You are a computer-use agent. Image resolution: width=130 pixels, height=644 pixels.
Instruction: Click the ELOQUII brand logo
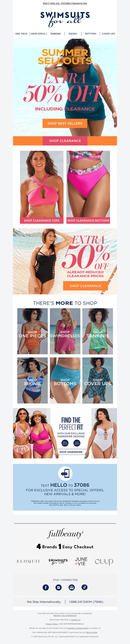click(28, 561)
